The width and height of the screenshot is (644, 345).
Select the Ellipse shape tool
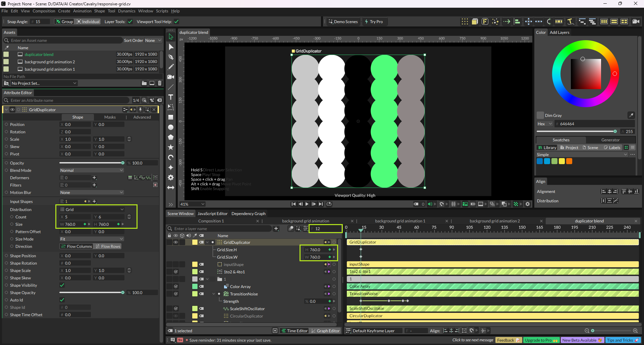pyautogui.click(x=171, y=127)
